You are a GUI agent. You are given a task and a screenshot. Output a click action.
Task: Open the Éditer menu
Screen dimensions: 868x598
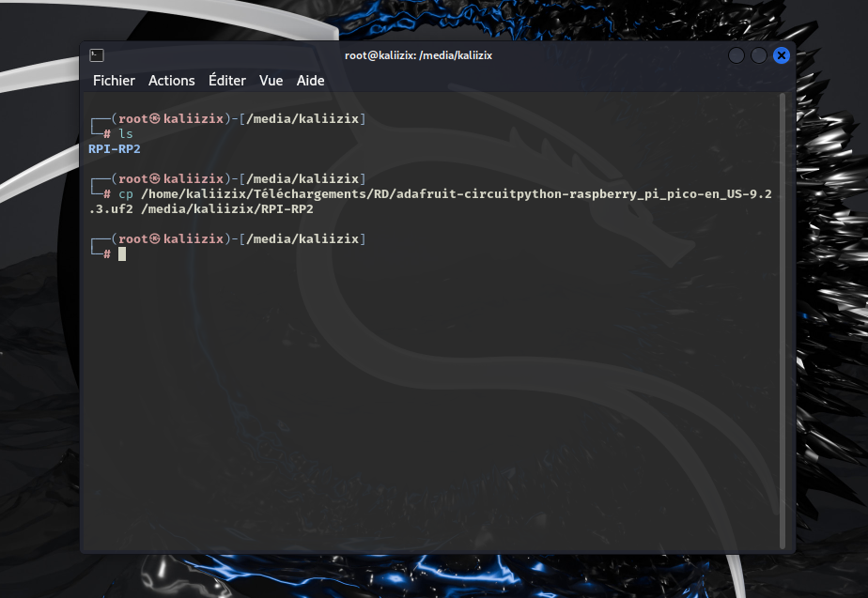tap(227, 81)
